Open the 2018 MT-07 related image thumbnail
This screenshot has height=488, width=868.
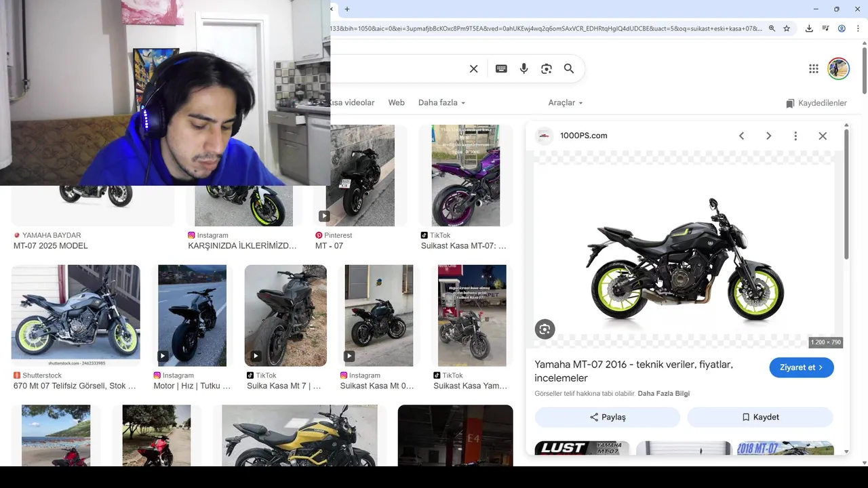click(x=784, y=448)
